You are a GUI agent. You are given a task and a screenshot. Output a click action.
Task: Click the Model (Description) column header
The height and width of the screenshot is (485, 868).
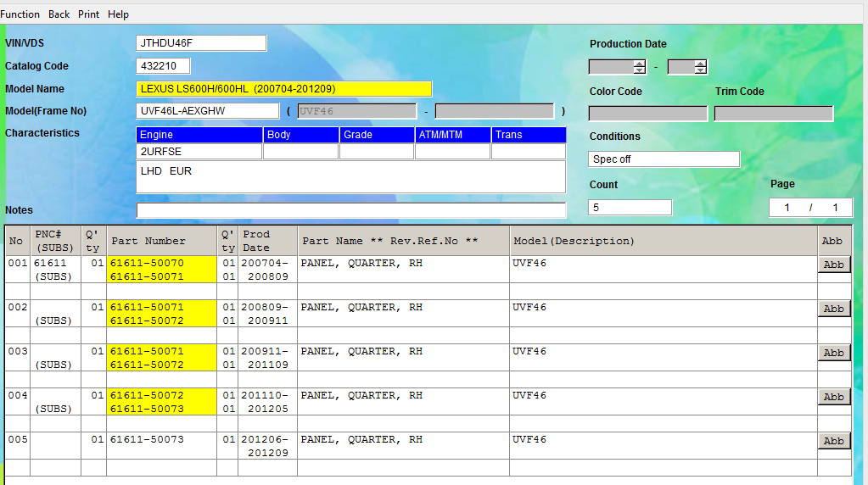[x=664, y=241]
